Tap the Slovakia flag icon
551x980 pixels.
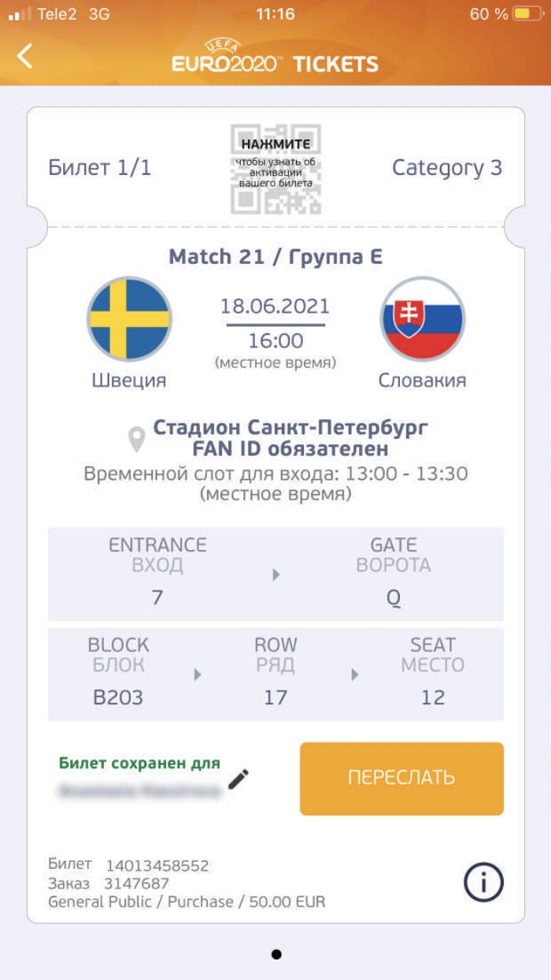click(423, 319)
